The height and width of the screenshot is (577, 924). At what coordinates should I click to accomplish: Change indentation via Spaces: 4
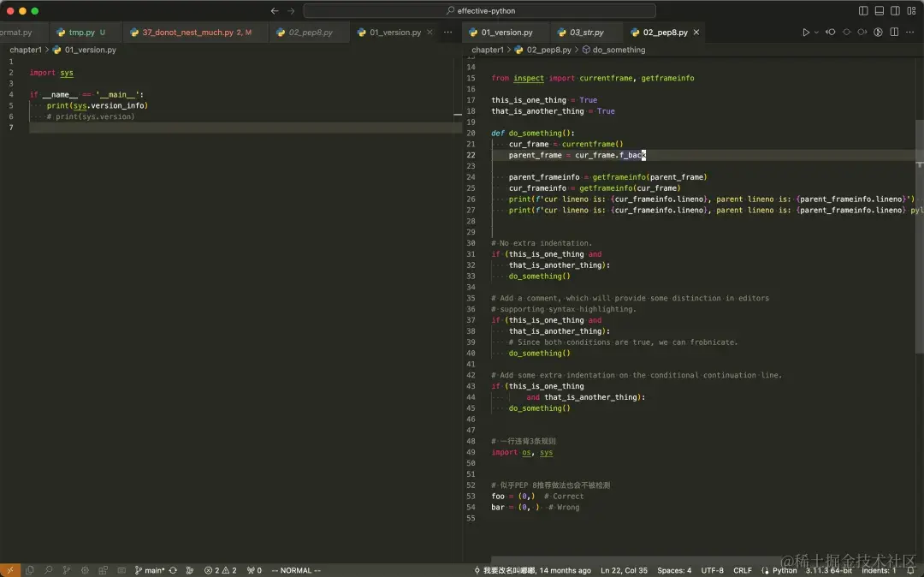(x=674, y=570)
